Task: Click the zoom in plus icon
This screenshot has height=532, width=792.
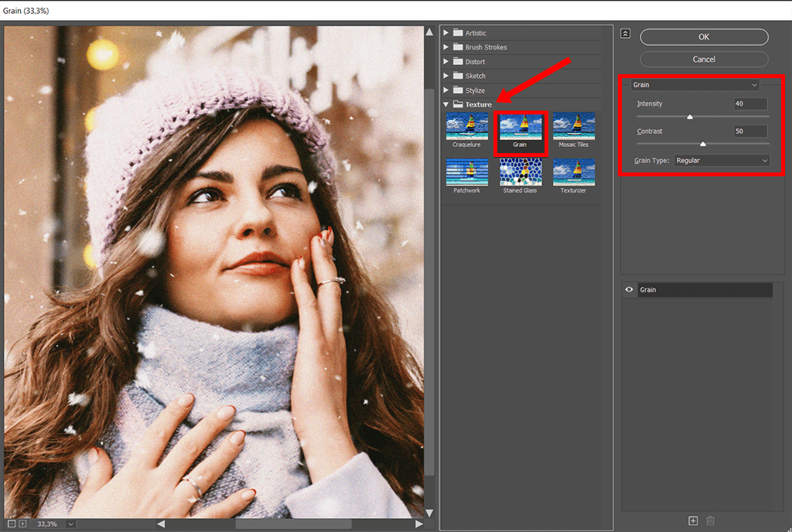Action: [x=22, y=524]
